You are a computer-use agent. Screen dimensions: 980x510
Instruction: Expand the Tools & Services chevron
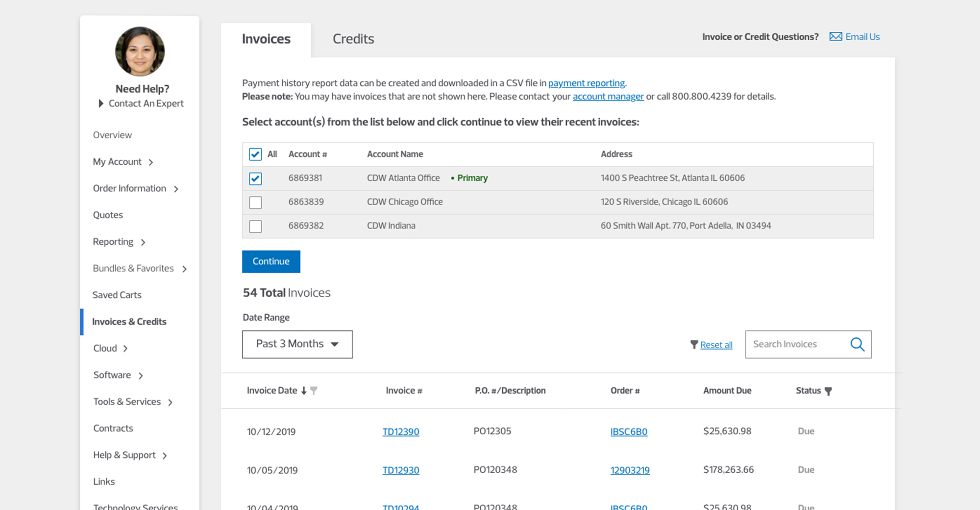click(x=171, y=402)
